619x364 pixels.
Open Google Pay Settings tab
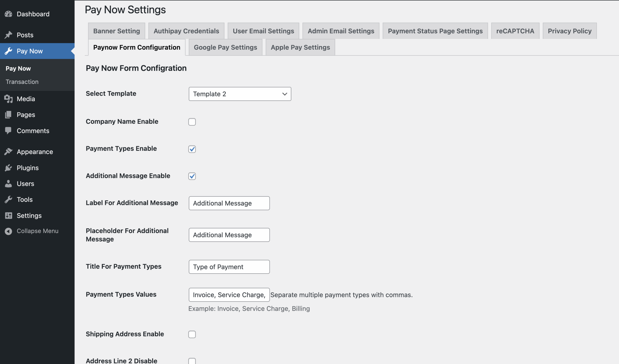[225, 47]
